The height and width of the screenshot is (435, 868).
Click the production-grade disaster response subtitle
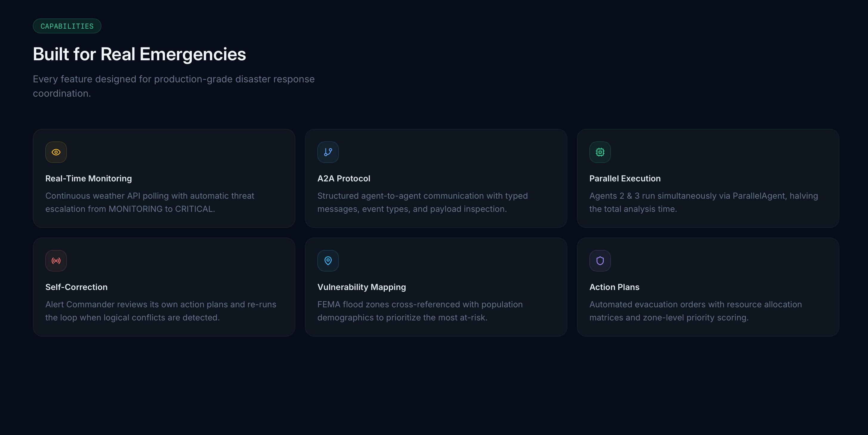[x=174, y=86]
